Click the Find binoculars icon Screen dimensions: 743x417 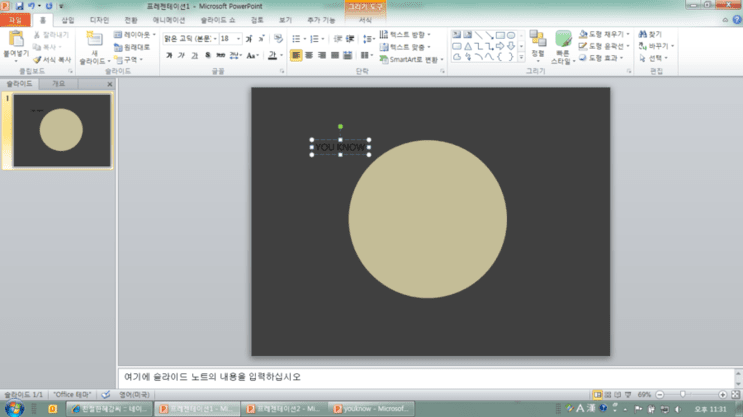[x=650, y=34]
